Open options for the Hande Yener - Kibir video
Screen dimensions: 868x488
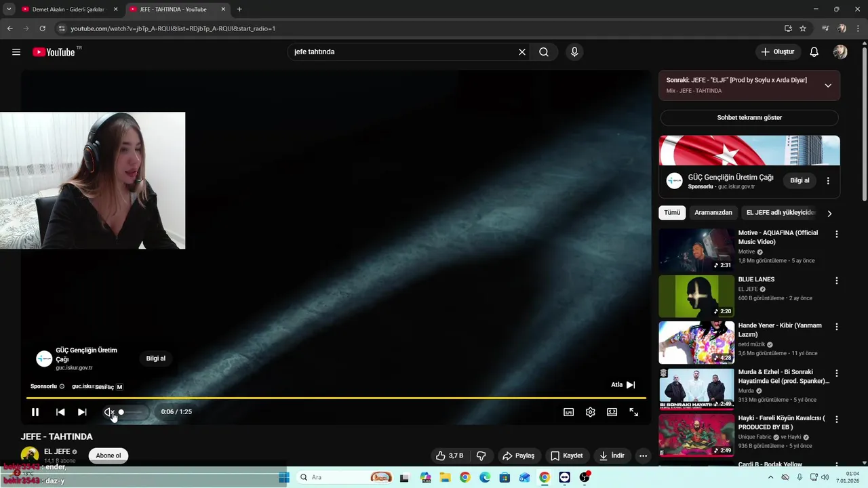tap(837, 327)
